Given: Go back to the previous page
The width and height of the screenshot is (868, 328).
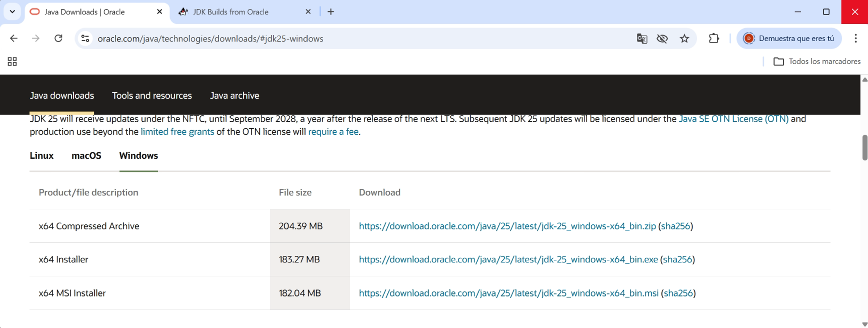Looking at the screenshot, I should 13,39.
